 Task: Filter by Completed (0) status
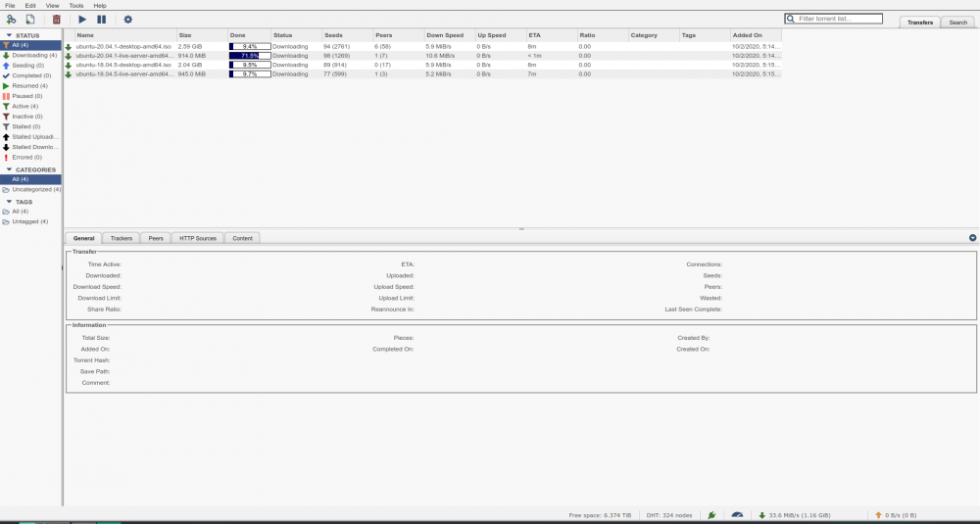[x=30, y=75]
